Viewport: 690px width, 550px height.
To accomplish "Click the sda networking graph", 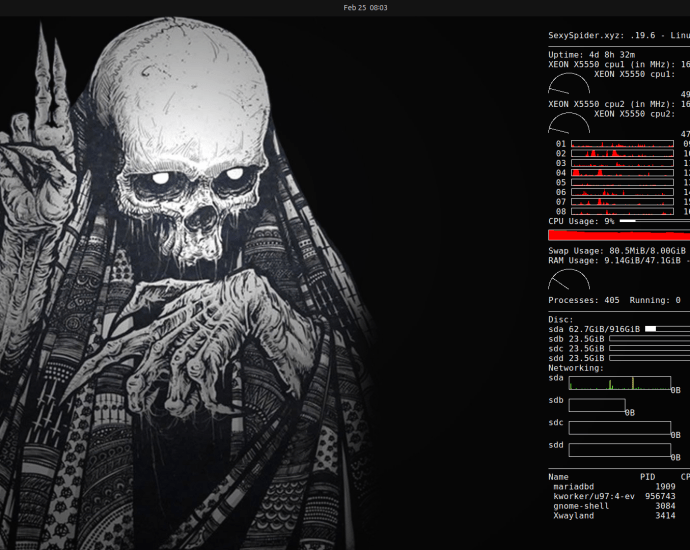I will pyautogui.click(x=619, y=383).
